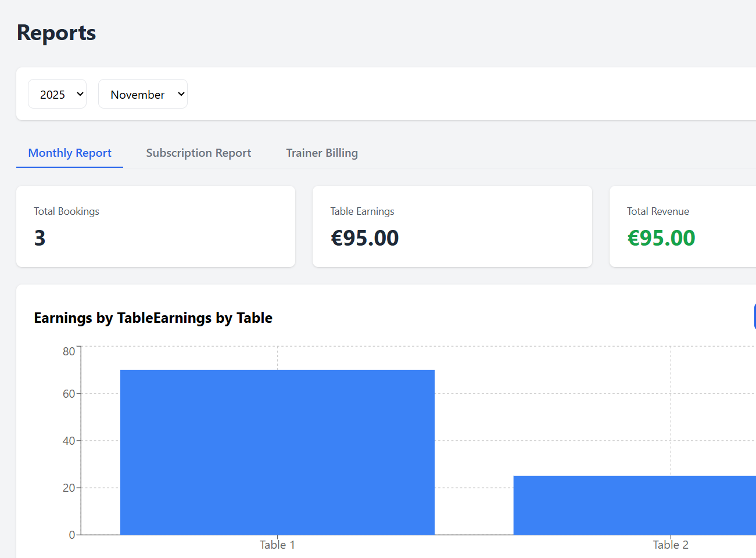Switch to the Subscription Report tab
This screenshot has height=558, width=756.
(x=199, y=153)
